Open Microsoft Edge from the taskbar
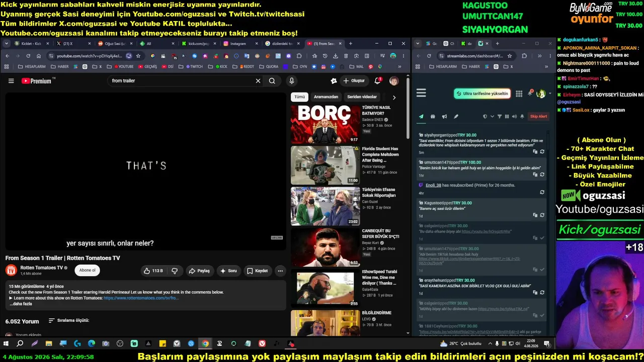 point(92,344)
